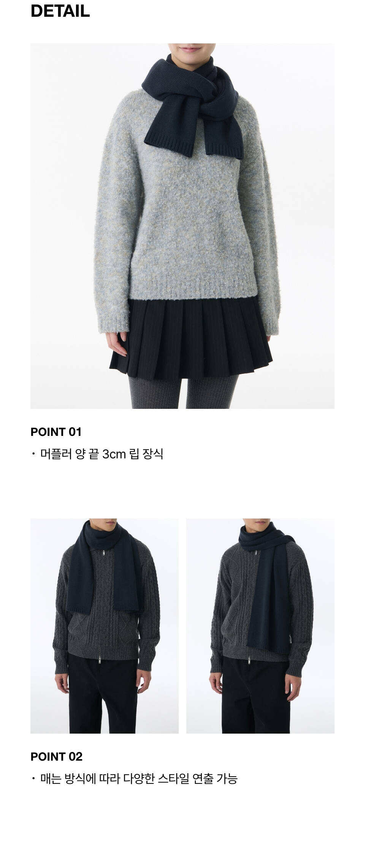Open the right photo with wrapped scarf
This screenshot has height=868, width=365.
pos(260,625)
